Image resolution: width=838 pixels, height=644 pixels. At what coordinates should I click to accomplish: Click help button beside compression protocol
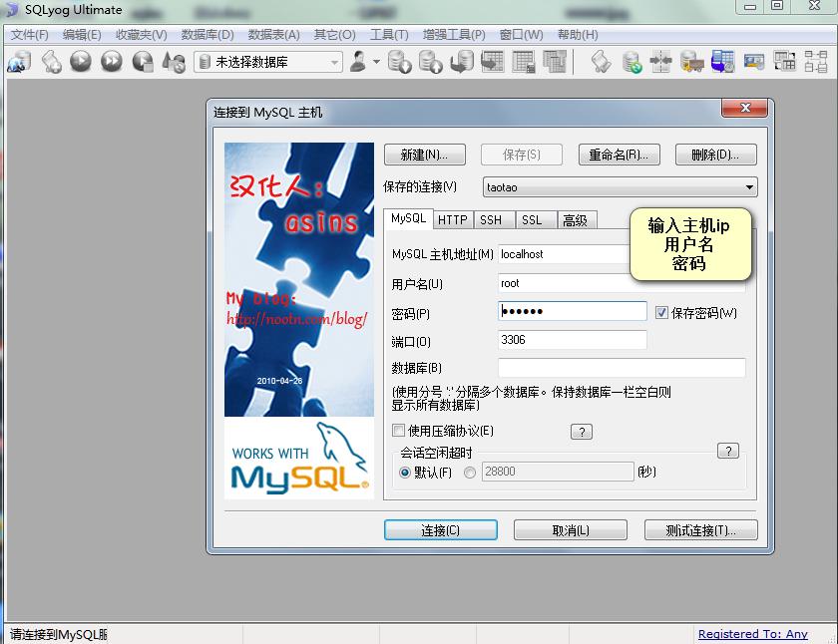coord(582,432)
